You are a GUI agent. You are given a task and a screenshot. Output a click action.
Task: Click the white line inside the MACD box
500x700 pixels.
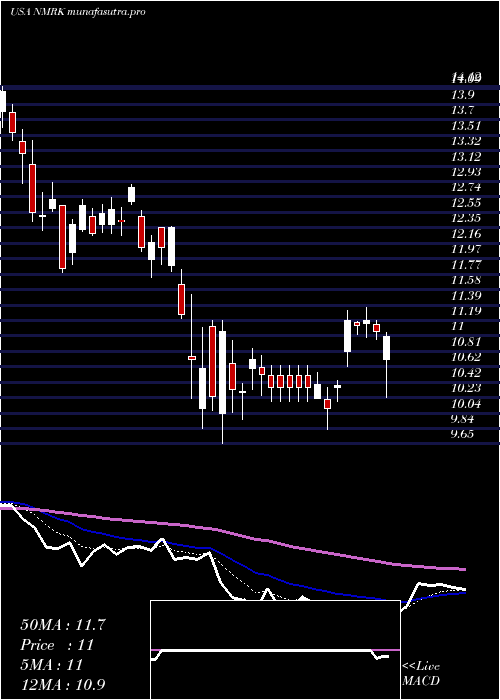pyautogui.click(x=270, y=651)
